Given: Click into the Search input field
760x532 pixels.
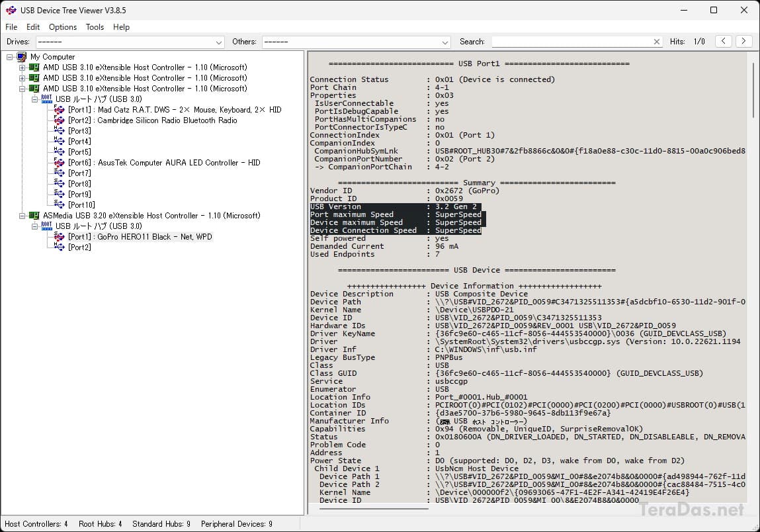Looking at the screenshot, I should click(572, 42).
